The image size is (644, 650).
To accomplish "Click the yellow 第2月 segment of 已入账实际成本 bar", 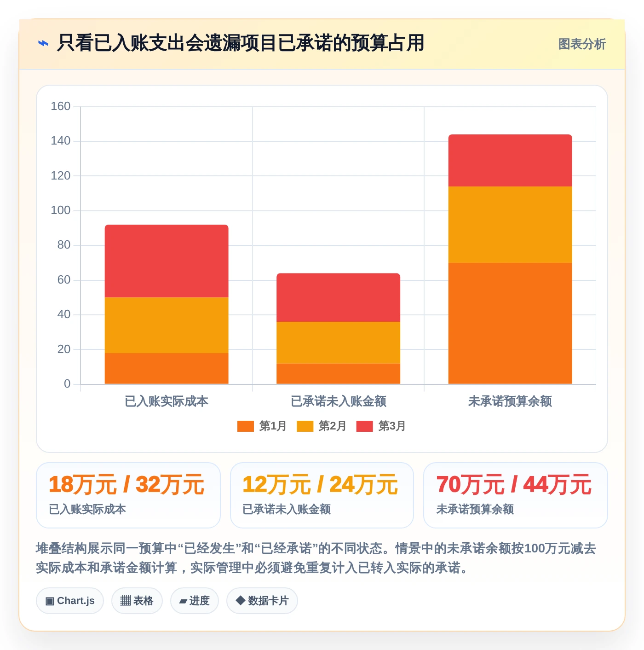I will coord(167,325).
